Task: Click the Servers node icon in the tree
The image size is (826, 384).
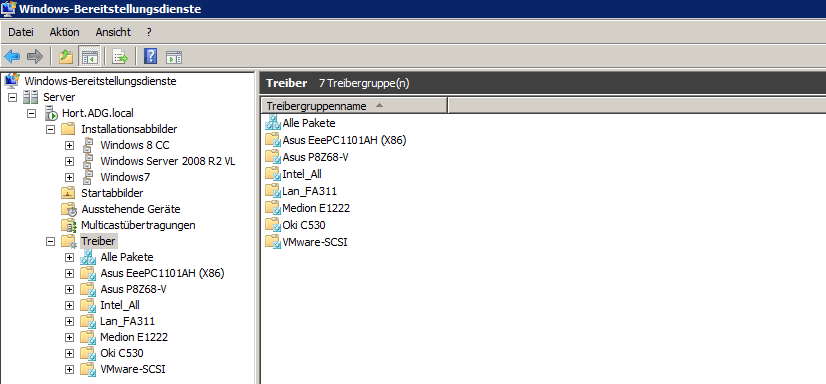Action: (31, 97)
